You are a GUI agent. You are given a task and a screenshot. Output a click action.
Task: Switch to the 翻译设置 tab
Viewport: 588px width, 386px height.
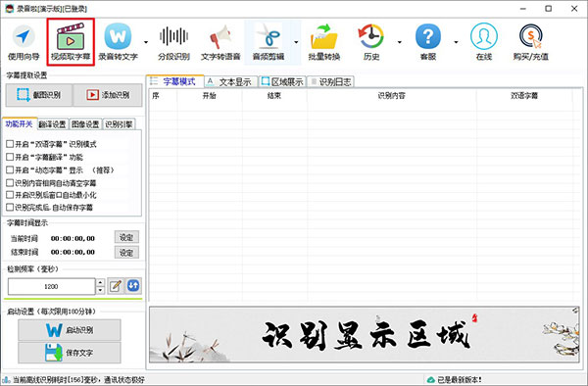pyautogui.click(x=53, y=124)
